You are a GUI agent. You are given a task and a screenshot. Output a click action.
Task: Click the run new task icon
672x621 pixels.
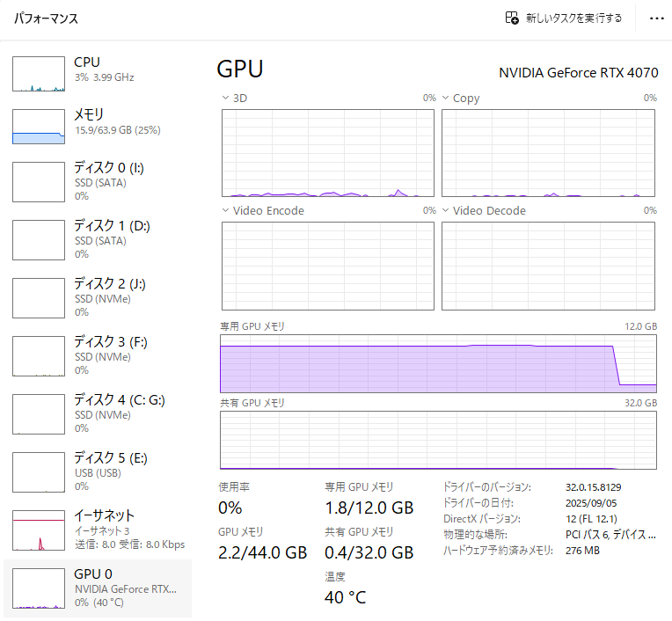coord(512,18)
